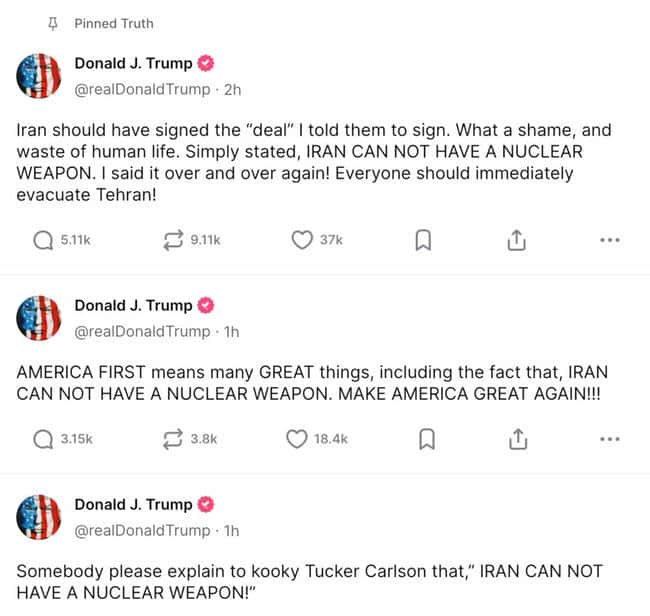Open more options on the first post

[609, 241]
